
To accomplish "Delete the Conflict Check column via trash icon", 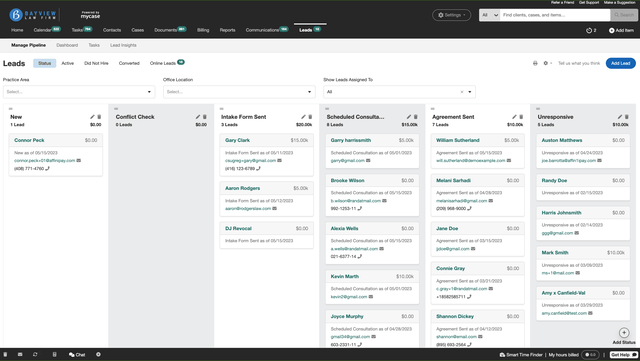I will click(204, 117).
